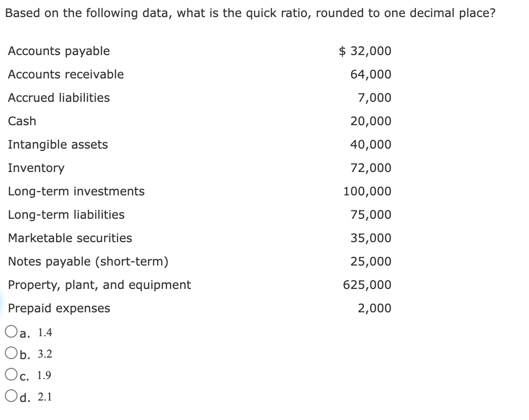
Task: Click the radio button next to 1.4
Action: [x=10, y=332]
